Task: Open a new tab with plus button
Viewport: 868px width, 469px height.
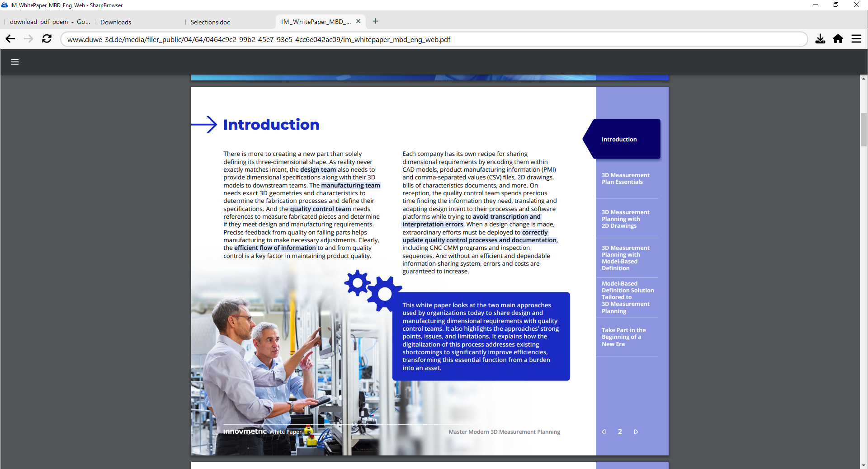Action: pos(375,21)
